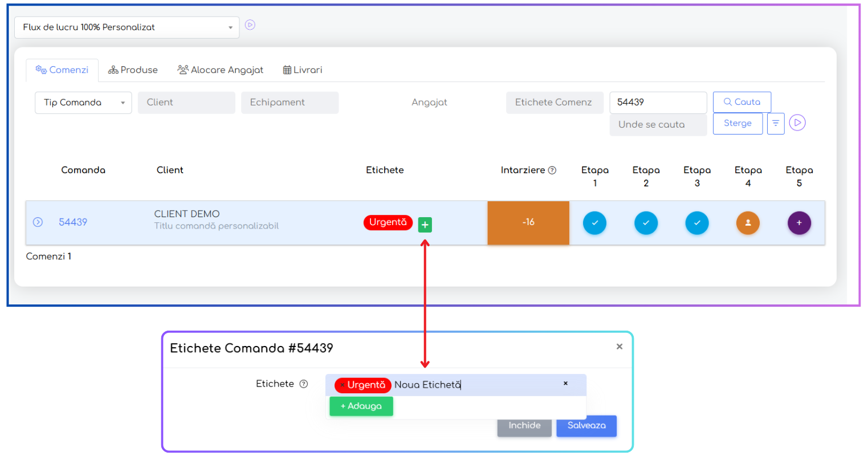Click the Salveaza button
The image size is (868, 464).
(x=586, y=426)
